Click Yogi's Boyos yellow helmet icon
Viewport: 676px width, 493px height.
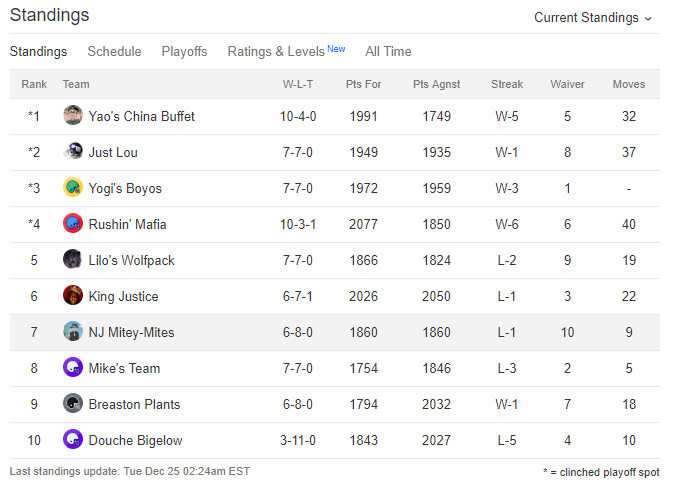[x=73, y=187]
